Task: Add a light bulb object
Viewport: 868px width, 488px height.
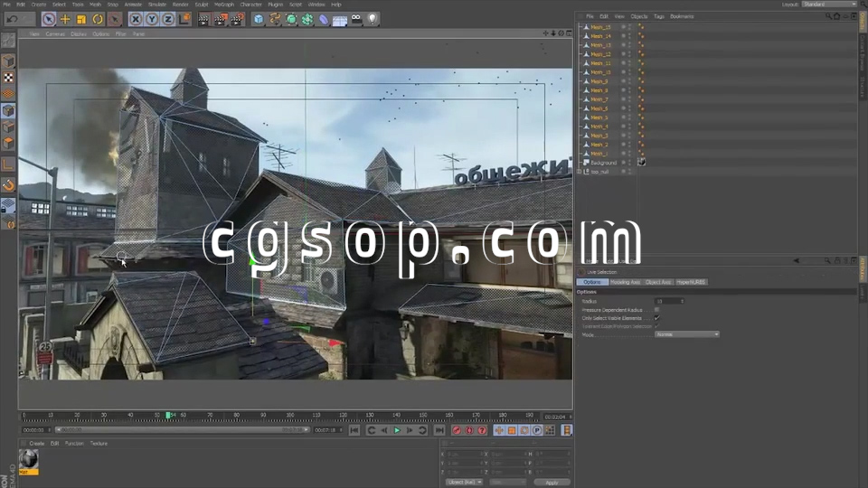Action: click(372, 19)
